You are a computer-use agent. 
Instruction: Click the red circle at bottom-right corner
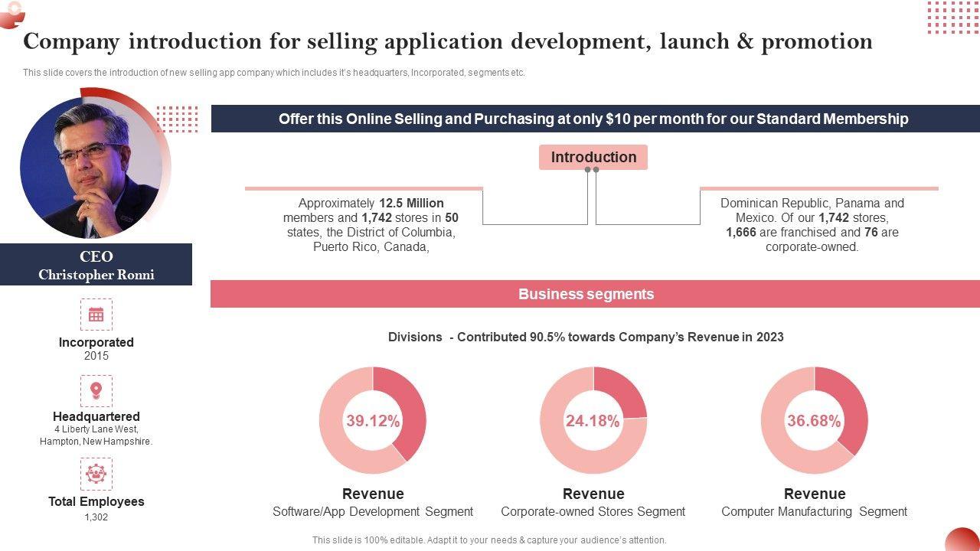coord(962,540)
